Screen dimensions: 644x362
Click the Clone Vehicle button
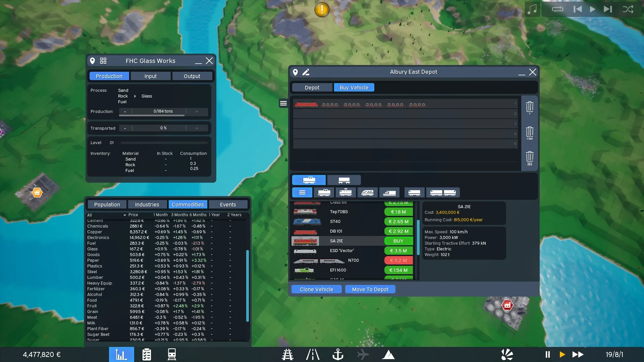pyautogui.click(x=316, y=289)
